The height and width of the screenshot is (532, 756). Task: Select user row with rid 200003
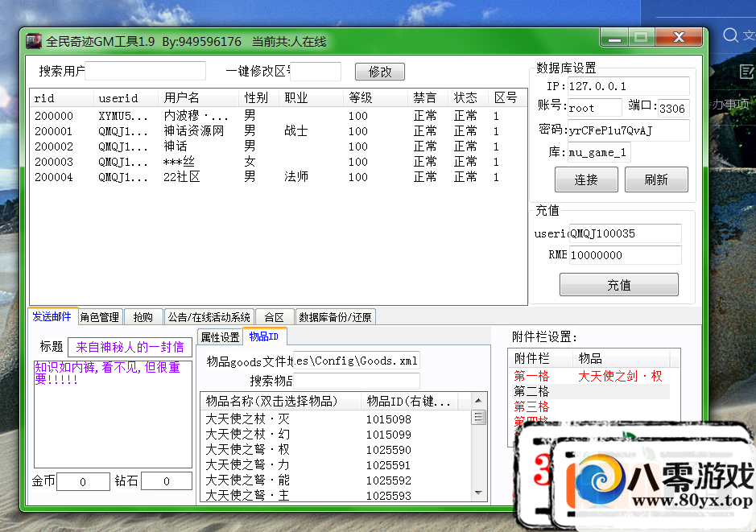pyautogui.click(x=279, y=162)
